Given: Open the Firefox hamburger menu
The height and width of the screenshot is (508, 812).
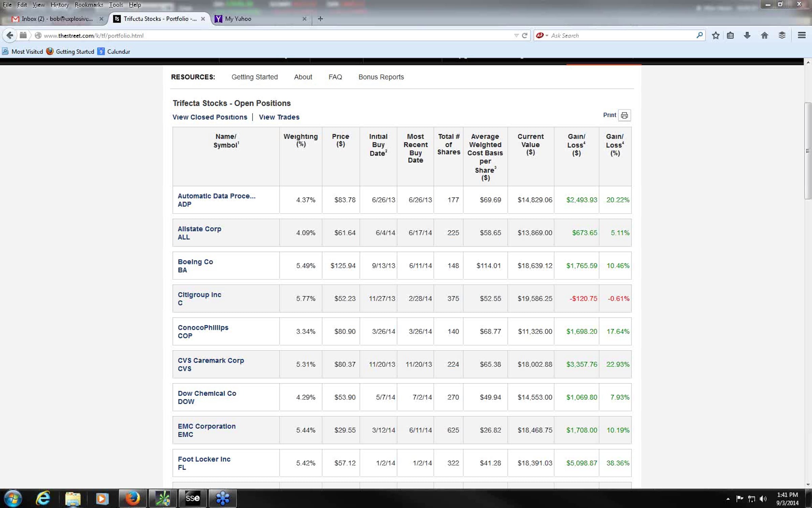Looking at the screenshot, I should [802, 36].
